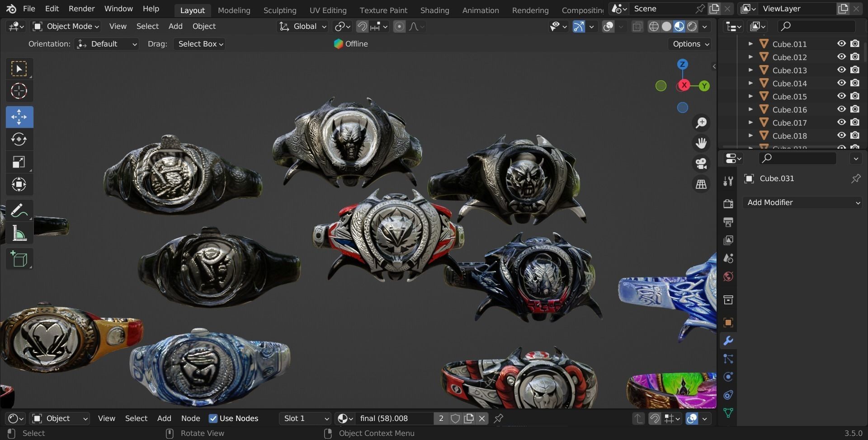The height and width of the screenshot is (440, 868).
Task: Activate the Annotate tool
Action: [19, 210]
